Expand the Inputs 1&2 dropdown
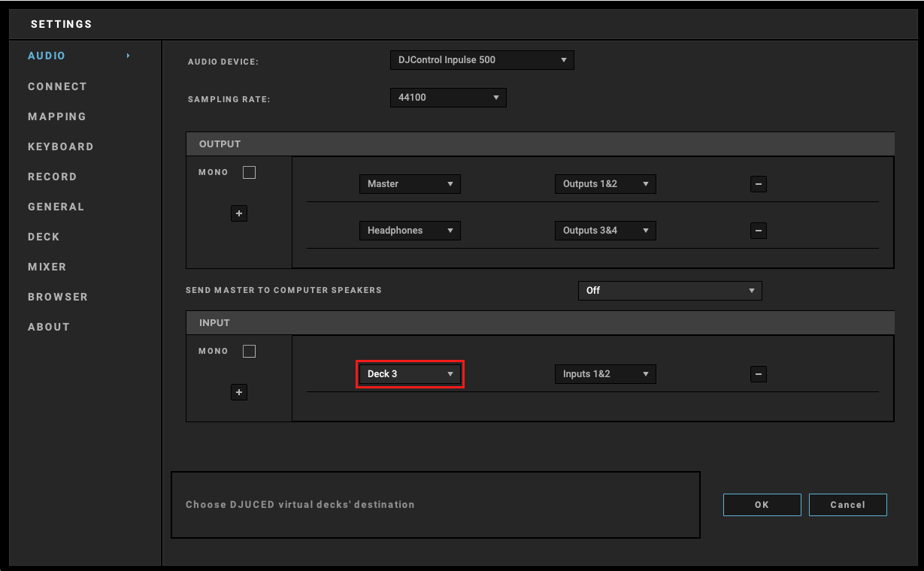The width and height of the screenshot is (924, 571). coord(605,374)
